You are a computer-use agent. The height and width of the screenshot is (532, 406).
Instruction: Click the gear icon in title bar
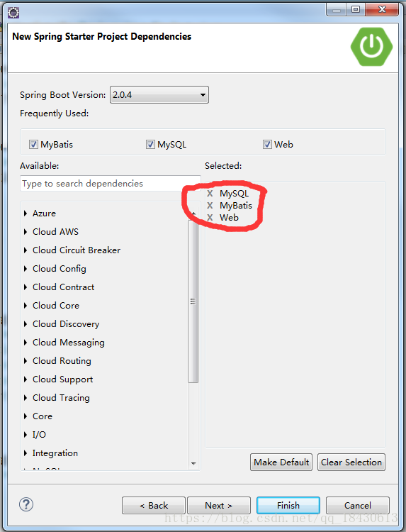pyautogui.click(x=13, y=13)
